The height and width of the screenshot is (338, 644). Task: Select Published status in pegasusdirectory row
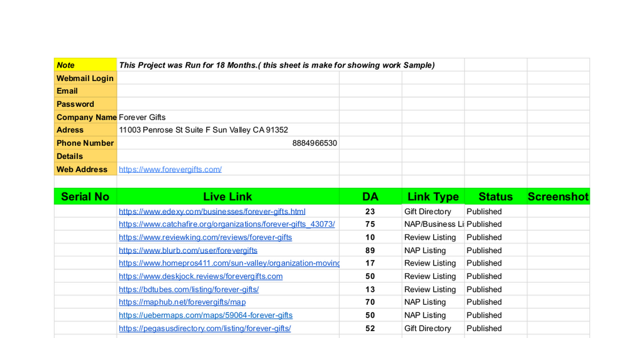coord(496,328)
